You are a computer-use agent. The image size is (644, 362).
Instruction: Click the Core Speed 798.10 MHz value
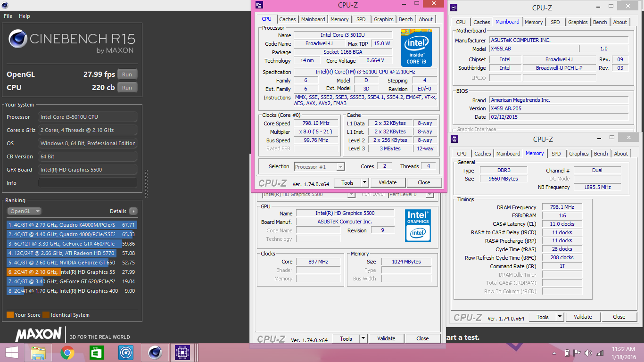pos(316,123)
